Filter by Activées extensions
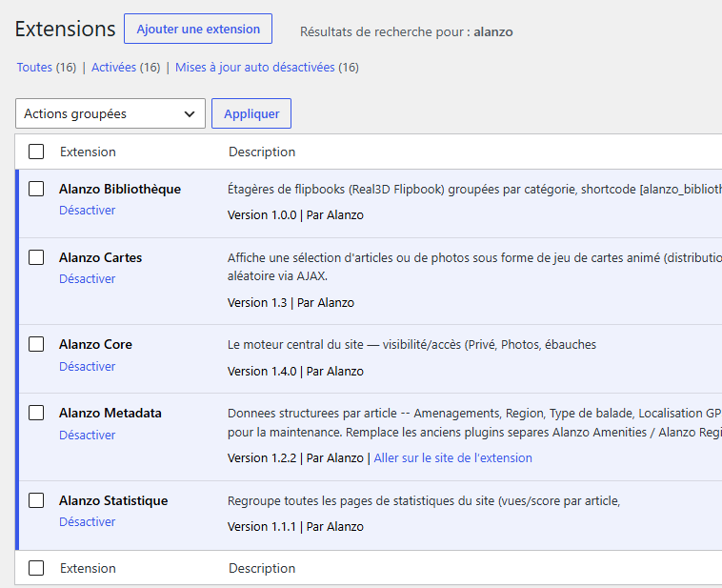Image resolution: width=722 pixels, height=588 pixels. coord(113,68)
